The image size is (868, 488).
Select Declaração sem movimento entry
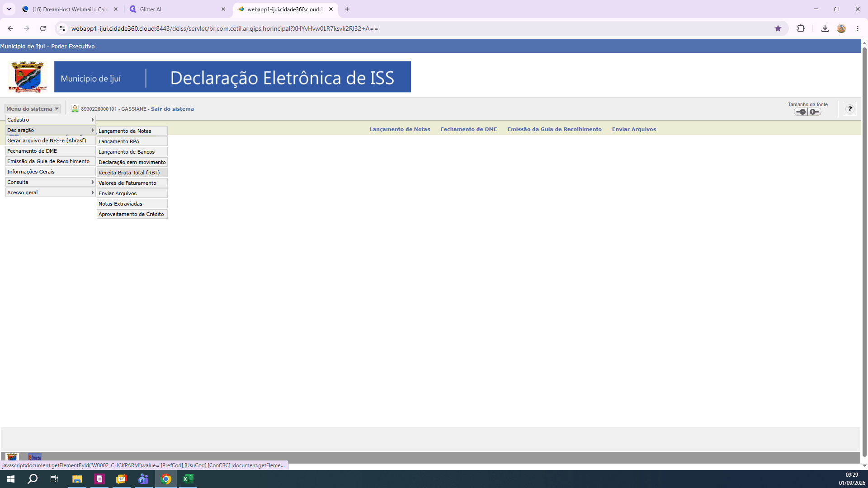point(132,162)
